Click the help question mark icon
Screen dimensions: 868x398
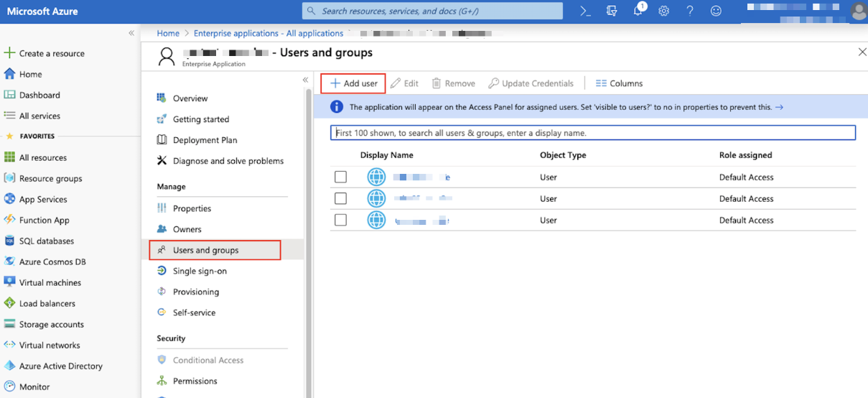pyautogui.click(x=690, y=11)
